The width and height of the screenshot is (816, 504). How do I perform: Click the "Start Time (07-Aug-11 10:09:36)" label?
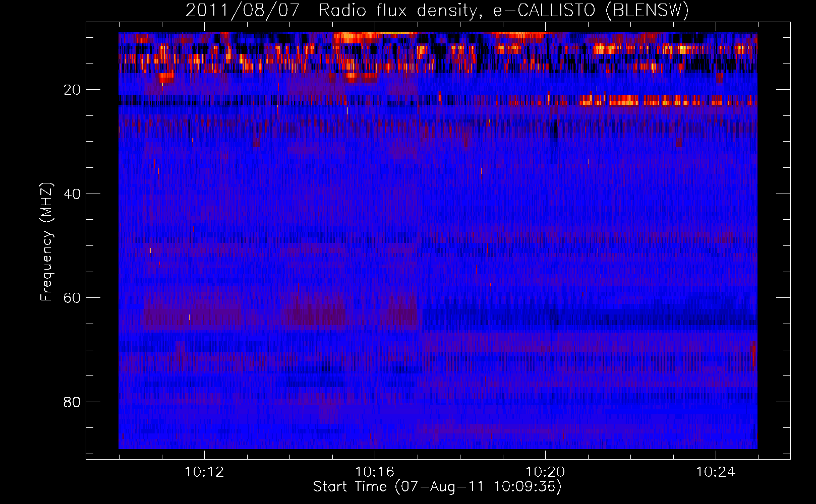tap(437, 487)
